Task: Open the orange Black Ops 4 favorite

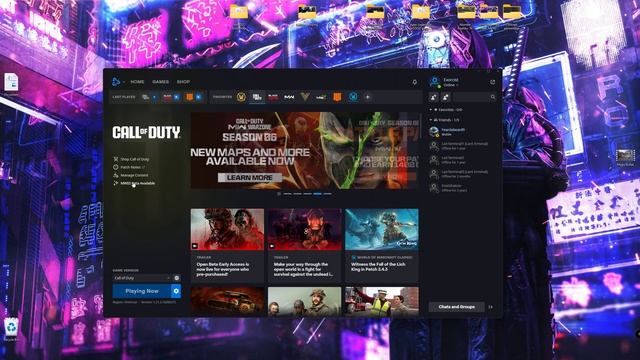Action: coord(337,97)
